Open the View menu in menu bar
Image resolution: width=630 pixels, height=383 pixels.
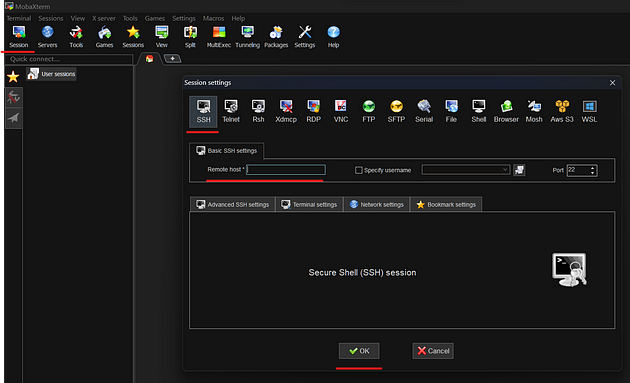tap(78, 18)
